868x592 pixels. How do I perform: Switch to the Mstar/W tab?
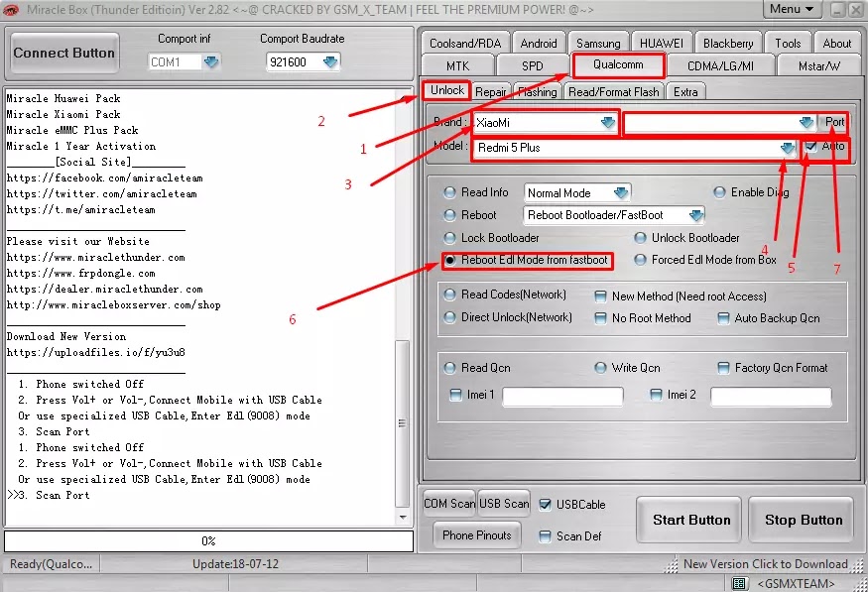(x=818, y=65)
